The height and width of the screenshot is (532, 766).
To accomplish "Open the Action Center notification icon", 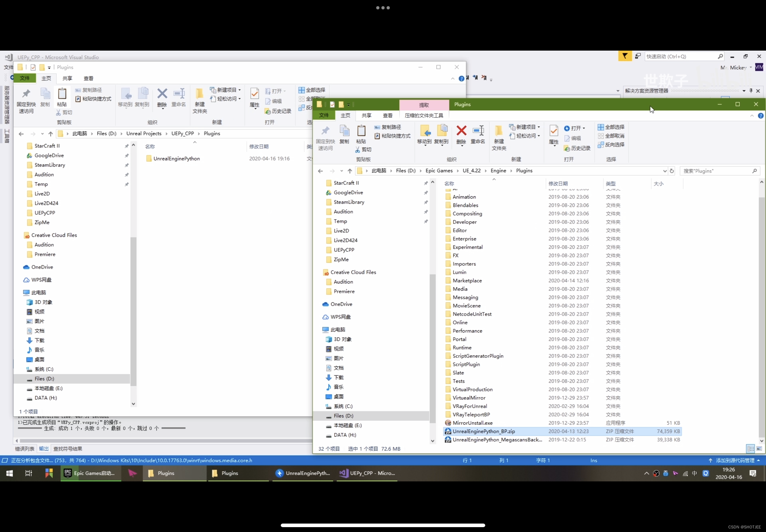I will pyautogui.click(x=753, y=473).
